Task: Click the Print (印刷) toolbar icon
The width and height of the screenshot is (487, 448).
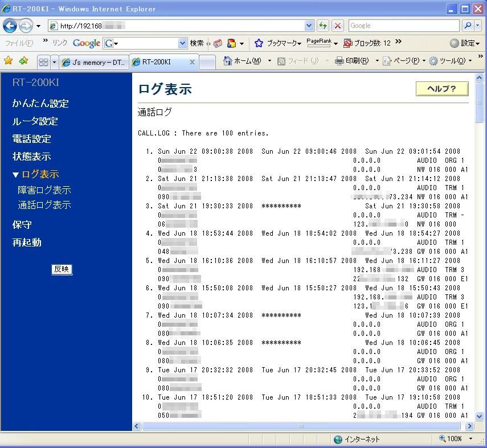Action: [x=339, y=61]
